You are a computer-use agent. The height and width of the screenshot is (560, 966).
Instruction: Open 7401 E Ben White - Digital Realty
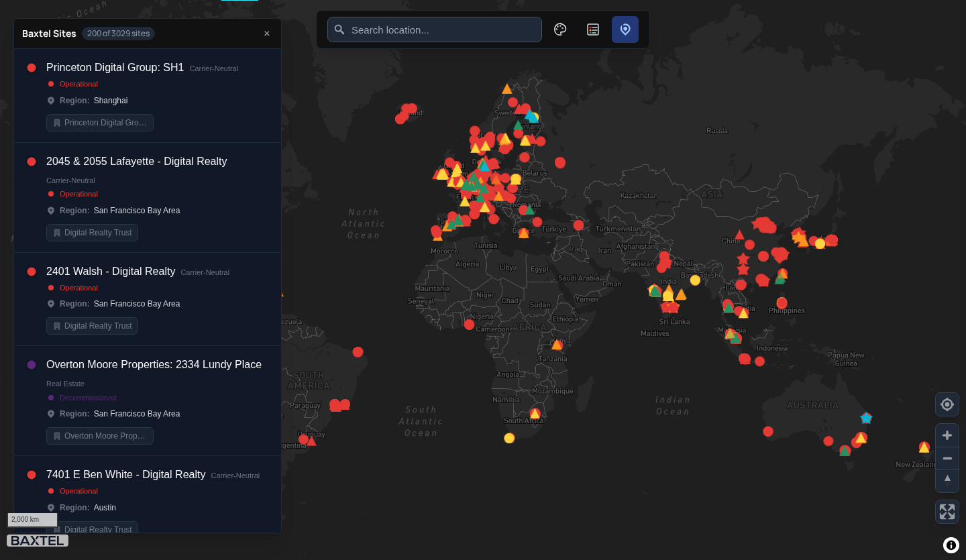(x=126, y=474)
